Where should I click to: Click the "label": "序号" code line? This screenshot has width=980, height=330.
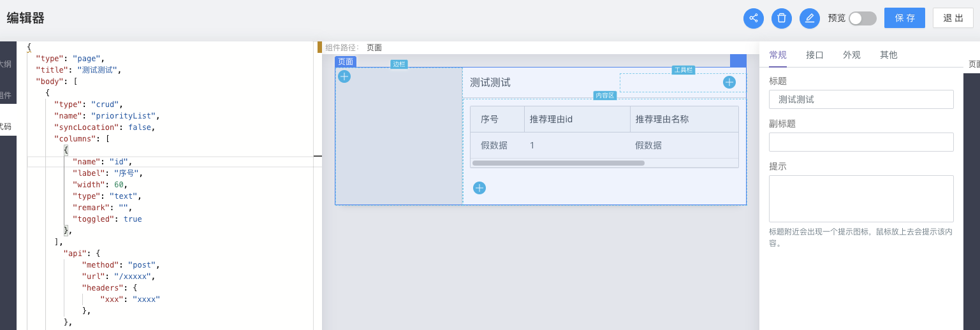[x=108, y=173]
